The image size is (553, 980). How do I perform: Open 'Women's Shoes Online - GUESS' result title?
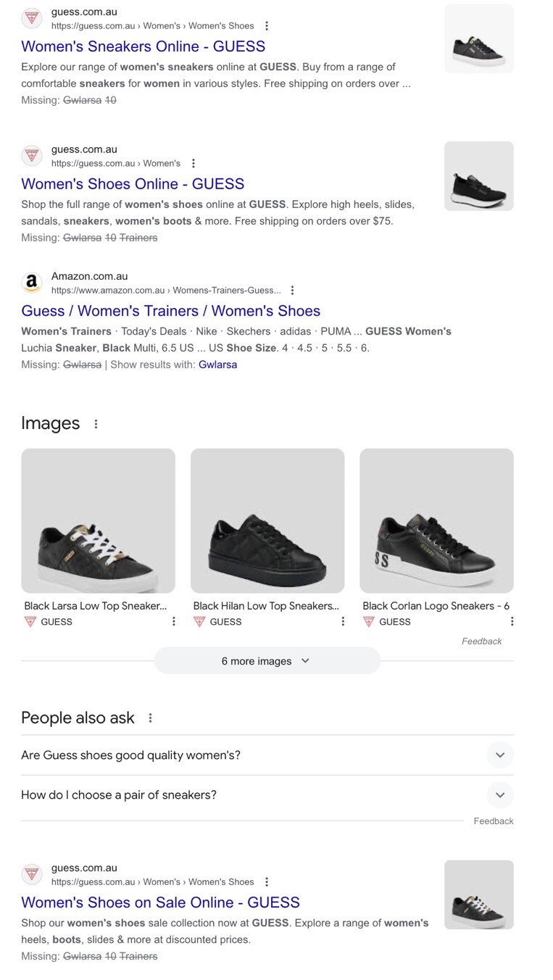133,184
